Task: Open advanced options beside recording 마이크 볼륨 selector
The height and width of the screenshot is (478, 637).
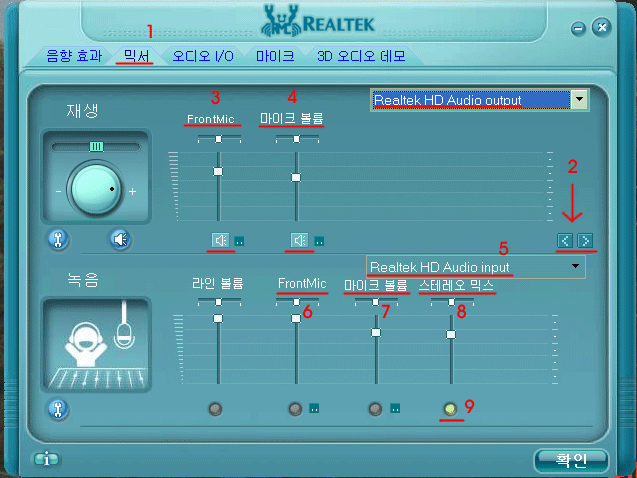Action: [x=395, y=408]
